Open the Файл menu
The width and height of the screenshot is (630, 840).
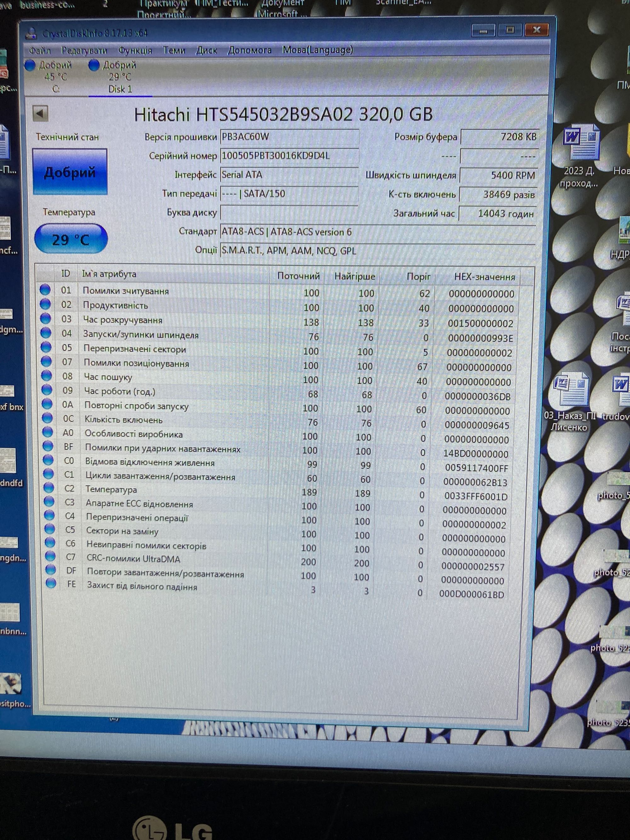39,50
